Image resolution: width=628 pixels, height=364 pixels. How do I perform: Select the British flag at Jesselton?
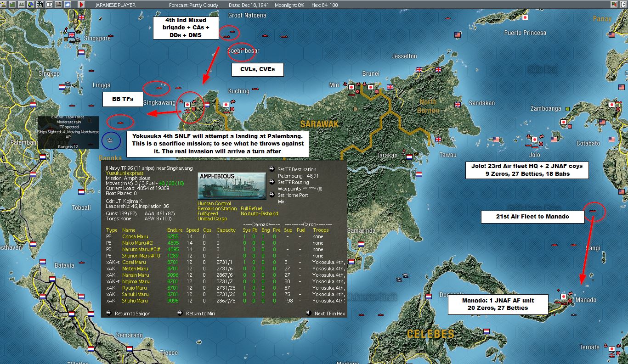pyautogui.click(x=419, y=70)
